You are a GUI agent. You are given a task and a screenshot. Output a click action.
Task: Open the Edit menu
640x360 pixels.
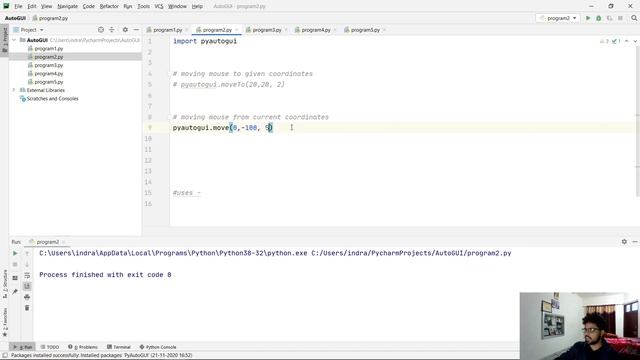32,7
